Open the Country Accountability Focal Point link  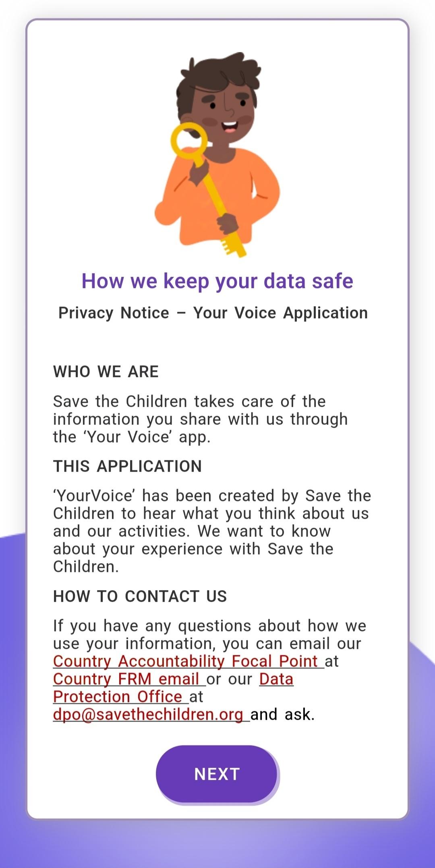coord(188,661)
